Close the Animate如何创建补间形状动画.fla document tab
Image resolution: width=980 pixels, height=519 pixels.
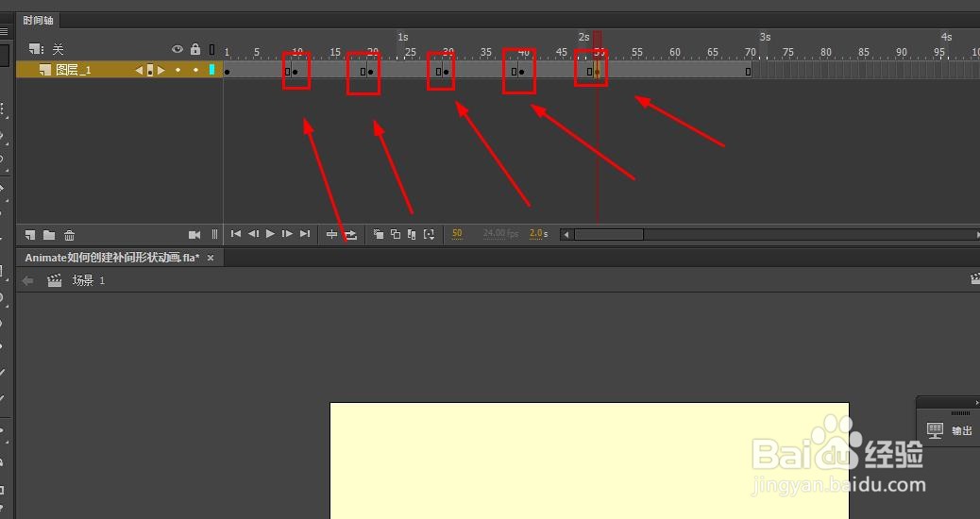[211, 258]
